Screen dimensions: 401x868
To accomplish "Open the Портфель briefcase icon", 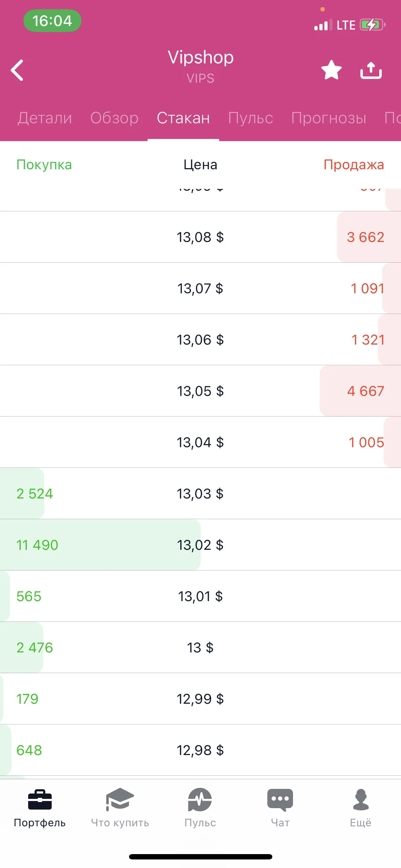I will [40, 800].
